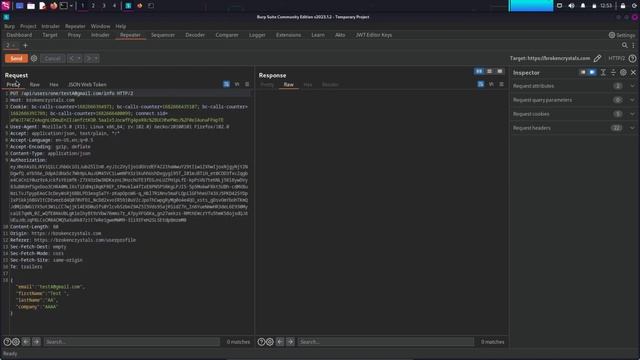Image resolution: width=640 pixels, height=360 pixels.
Task: Toggle response pretty-print format button
Action: (481, 84)
